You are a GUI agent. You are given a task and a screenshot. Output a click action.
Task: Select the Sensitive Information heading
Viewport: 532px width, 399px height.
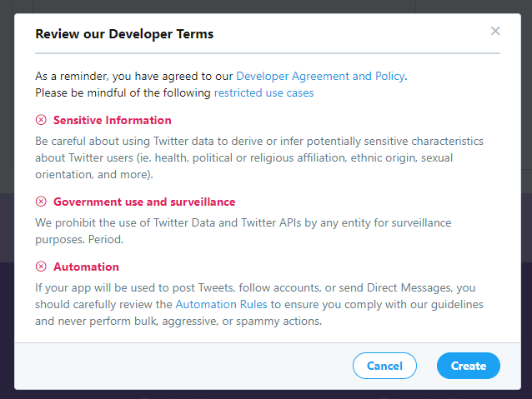(x=113, y=120)
